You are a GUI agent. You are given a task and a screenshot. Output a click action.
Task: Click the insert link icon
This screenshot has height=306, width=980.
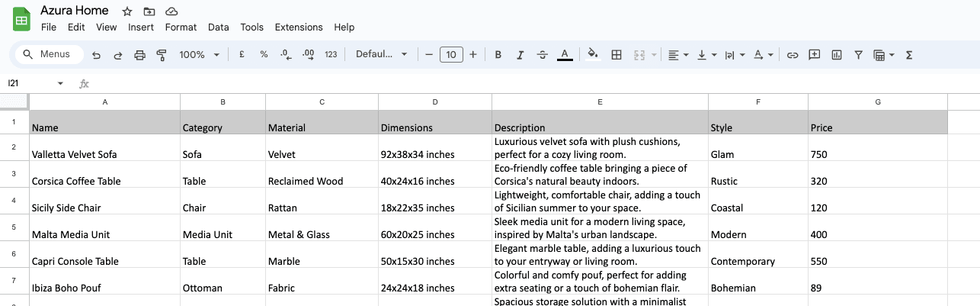click(793, 55)
